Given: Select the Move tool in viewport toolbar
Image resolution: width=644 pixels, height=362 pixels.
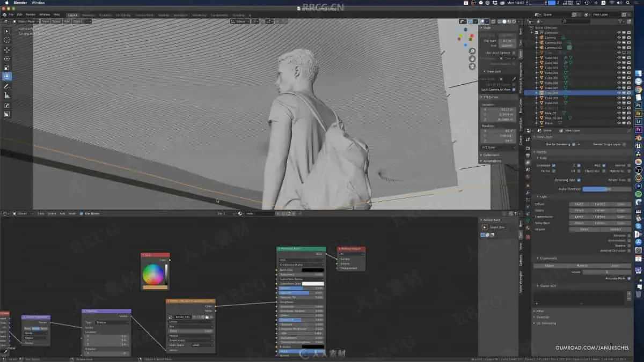Looking at the screenshot, I should tap(7, 50).
